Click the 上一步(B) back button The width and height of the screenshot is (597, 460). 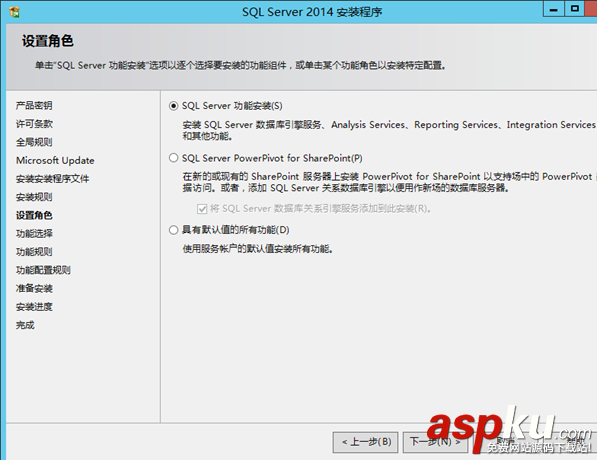(x=366, y=442)
